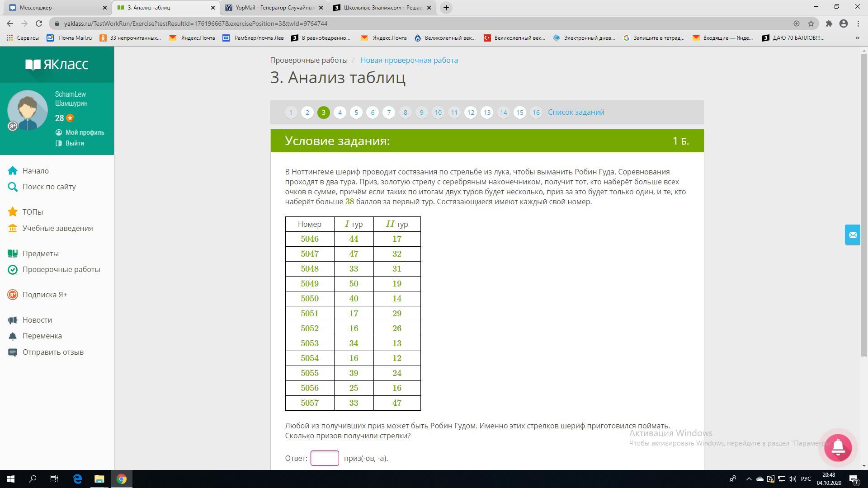The height and width of the screenshot is (488, 868).
Task: Expand the hidden bookmarks chevron
Action: 857,38
